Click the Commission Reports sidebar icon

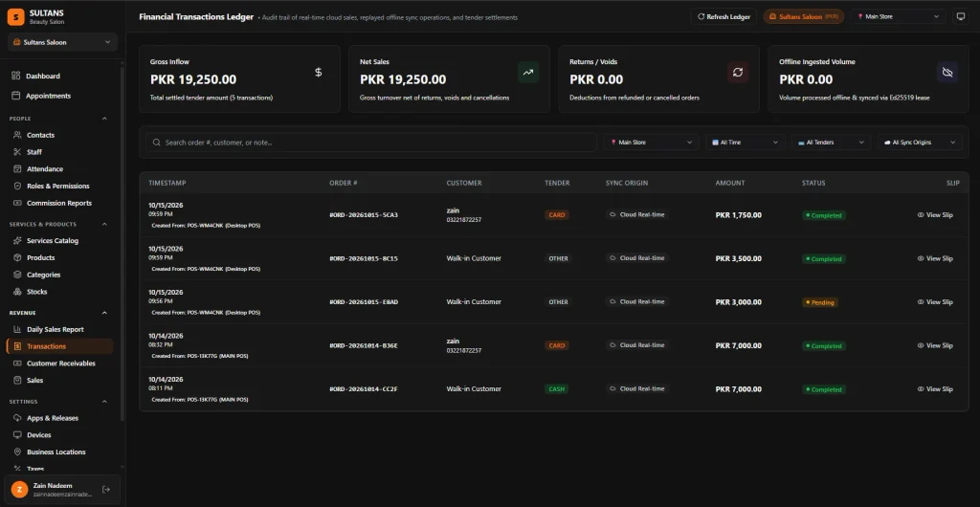16,203
